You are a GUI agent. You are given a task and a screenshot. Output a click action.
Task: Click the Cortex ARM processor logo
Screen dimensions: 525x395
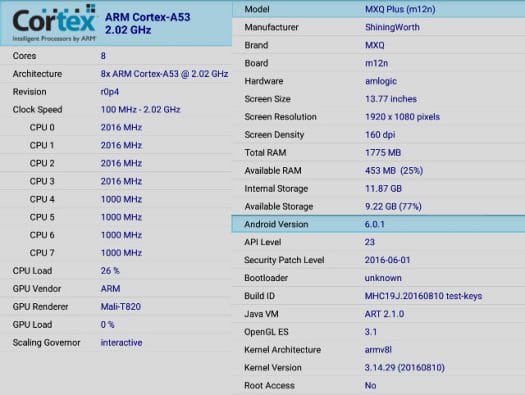pyautogui.click(x=55, y=23)
